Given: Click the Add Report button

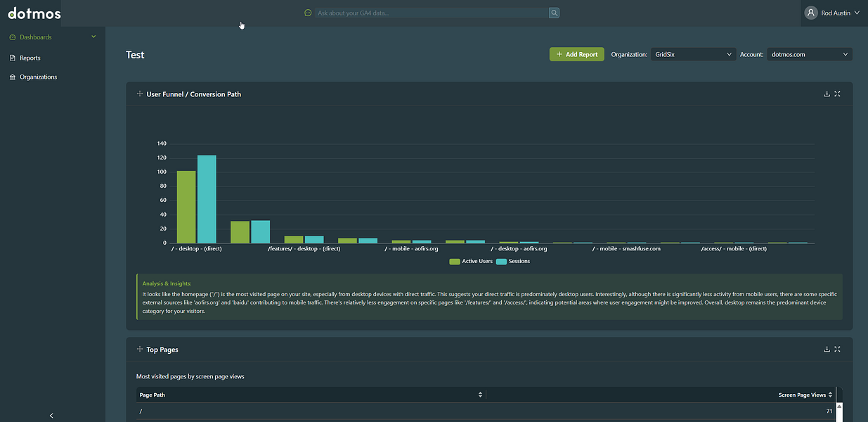Looking at the screenshot, I should [x=576, y=54].
